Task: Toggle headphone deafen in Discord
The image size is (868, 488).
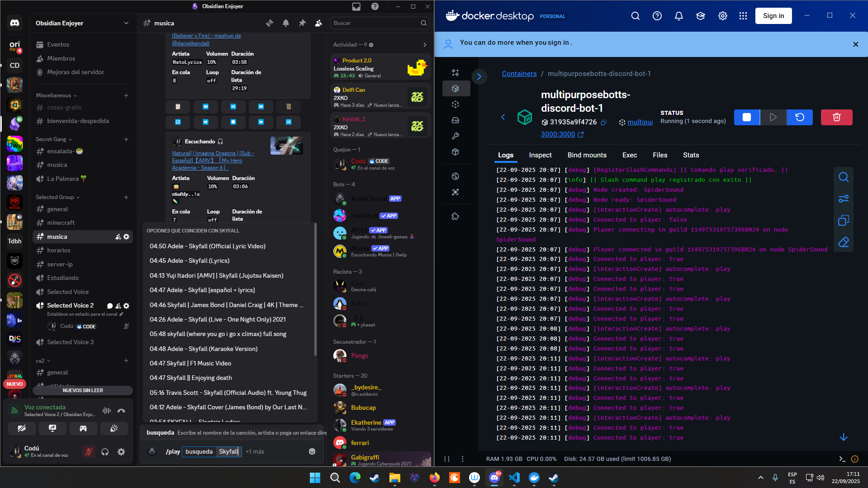Action: point(105,452)
